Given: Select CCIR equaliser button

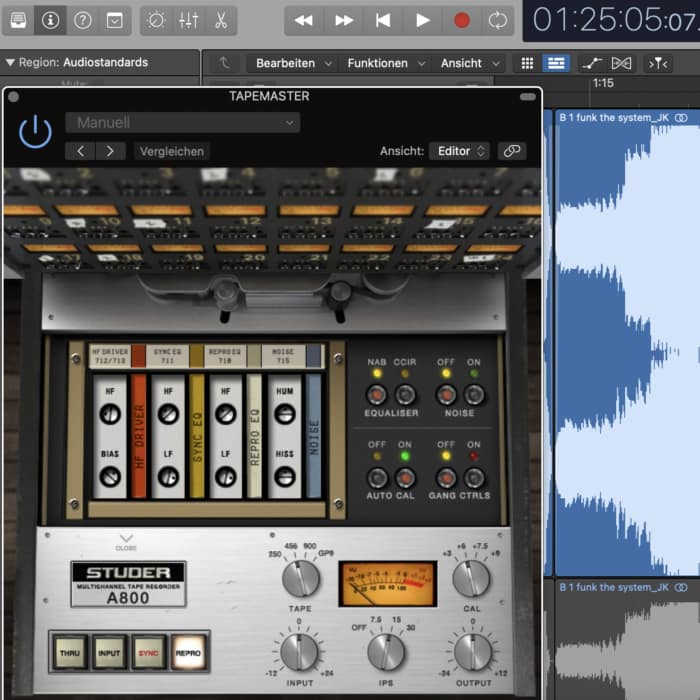Looking at the screenshot, I should 405,395.
